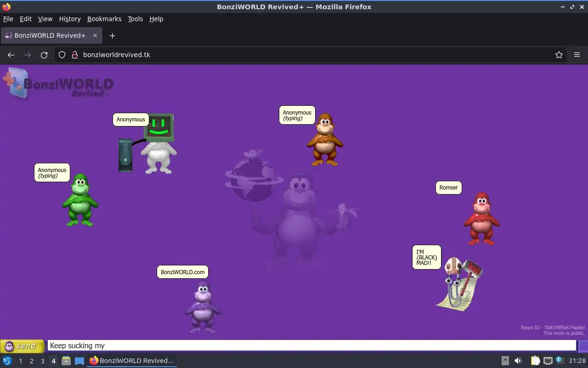Image resolution: width=588 pixels, height=368 pixels.
Task: Select the BonziWORLD Revived+ browser tab
Action: click(x=51, y=35)
